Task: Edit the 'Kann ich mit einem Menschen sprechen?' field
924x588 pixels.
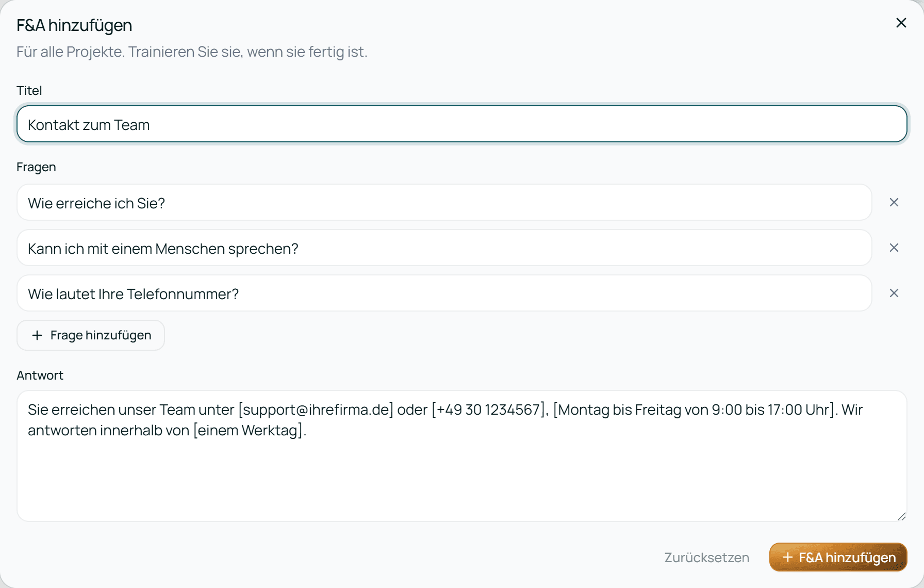Action: 444,248
